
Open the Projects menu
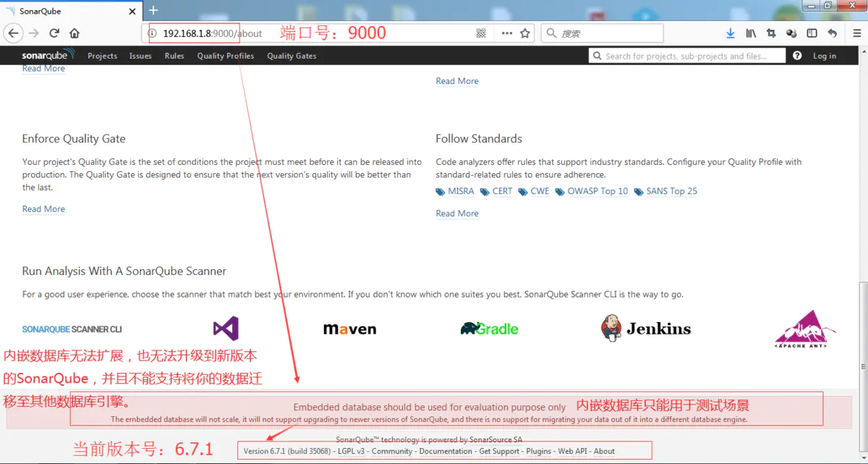tap(102, 56)
